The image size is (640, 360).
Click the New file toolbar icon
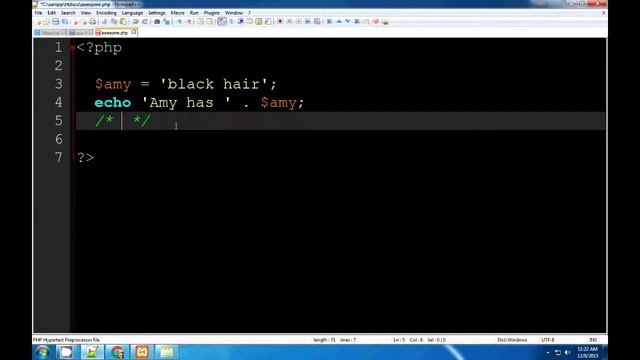coord(37,21)
